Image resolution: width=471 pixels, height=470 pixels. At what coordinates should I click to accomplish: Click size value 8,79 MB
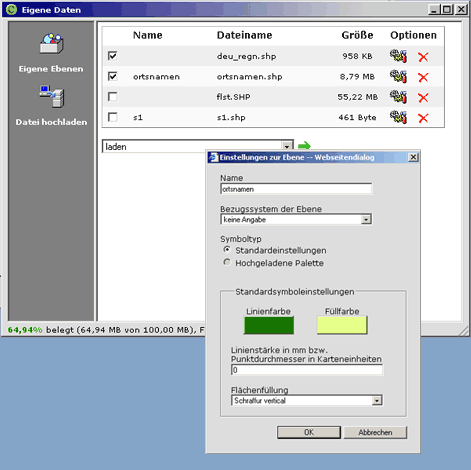(357, 77)
